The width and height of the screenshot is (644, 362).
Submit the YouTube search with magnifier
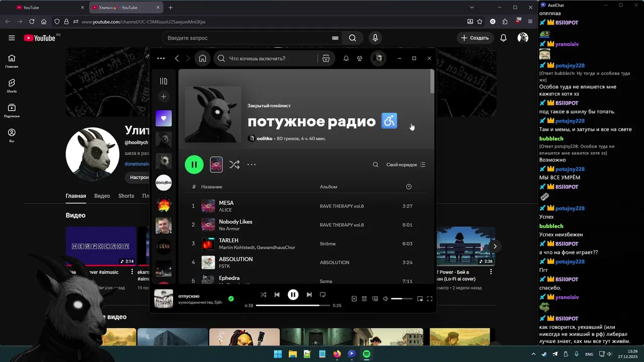[x=352, y=38]
